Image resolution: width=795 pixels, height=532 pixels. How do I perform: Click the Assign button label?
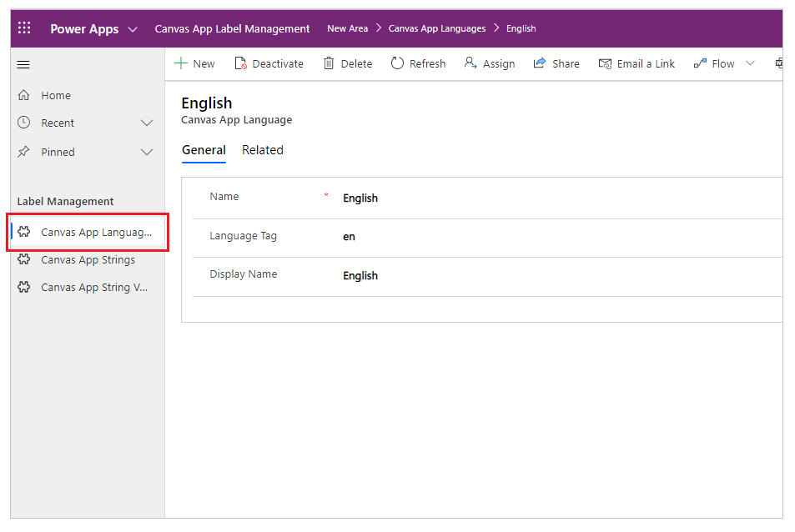[x=499, y=64]
